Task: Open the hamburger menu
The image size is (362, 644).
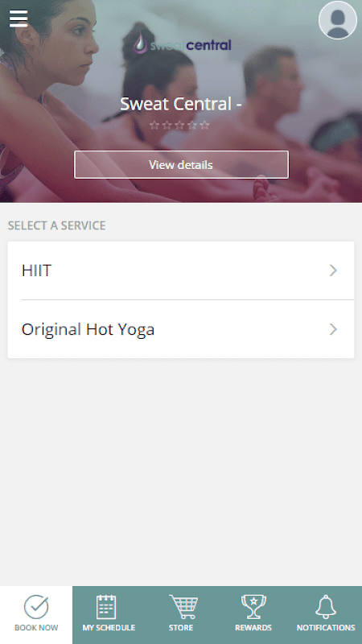Action: (x=19, y=19)
